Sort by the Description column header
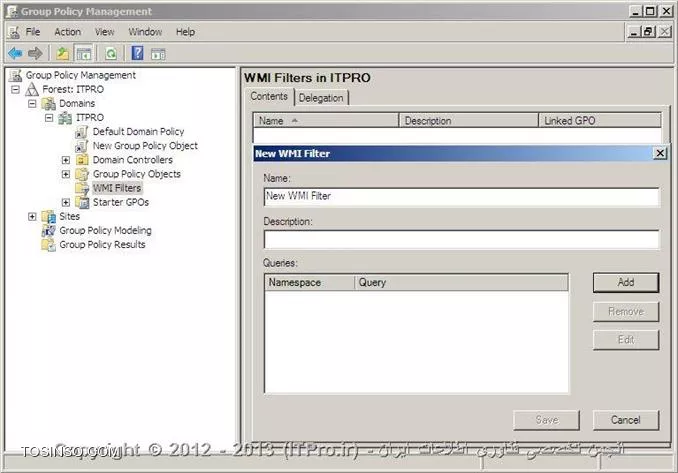Image resolution: width=678 pixels, height=473 pixels. (x=468, y=121)
